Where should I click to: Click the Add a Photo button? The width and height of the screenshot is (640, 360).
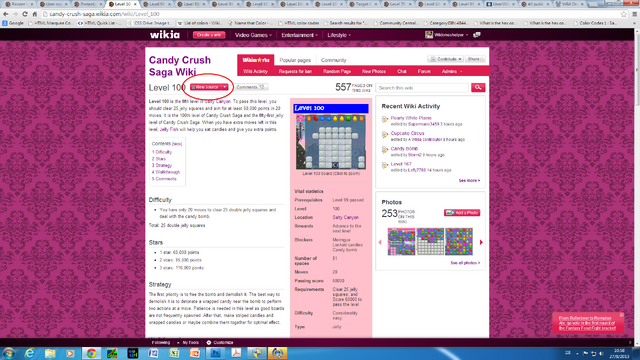(x=462, y=213)
